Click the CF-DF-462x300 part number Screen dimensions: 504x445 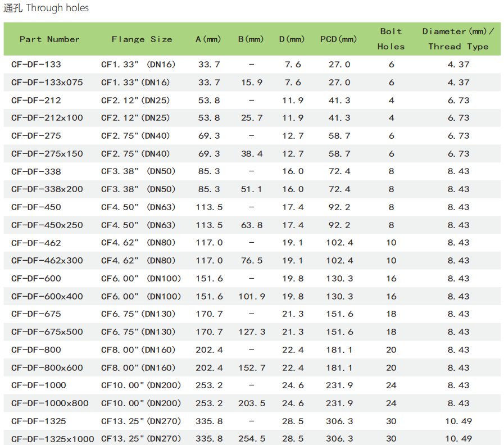[47, 261]
